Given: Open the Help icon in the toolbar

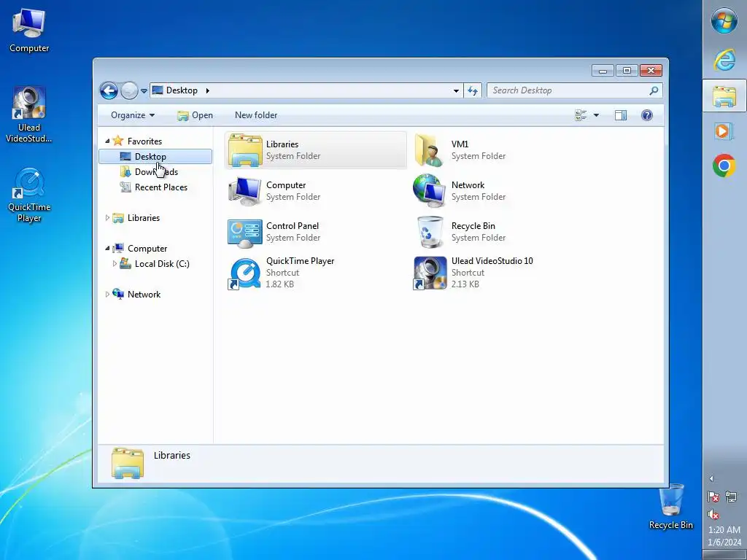Looking at the screenshot, I should 646,115.
